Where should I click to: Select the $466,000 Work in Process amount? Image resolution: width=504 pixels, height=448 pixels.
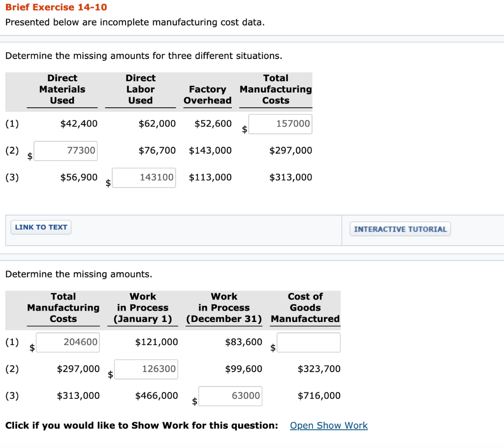[157, 395]
